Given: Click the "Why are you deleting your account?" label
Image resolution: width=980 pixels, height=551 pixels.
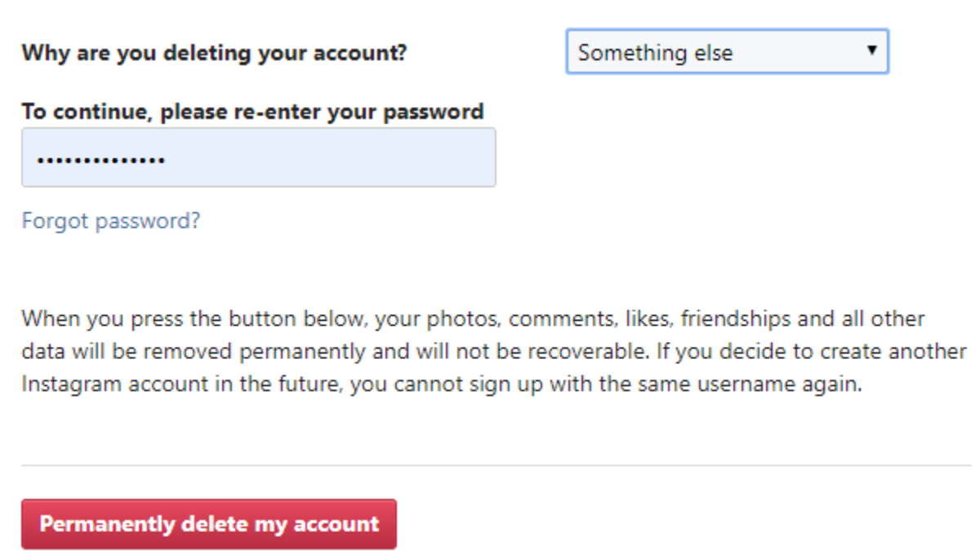Looking at the screenshot, I should pos(214,54).
